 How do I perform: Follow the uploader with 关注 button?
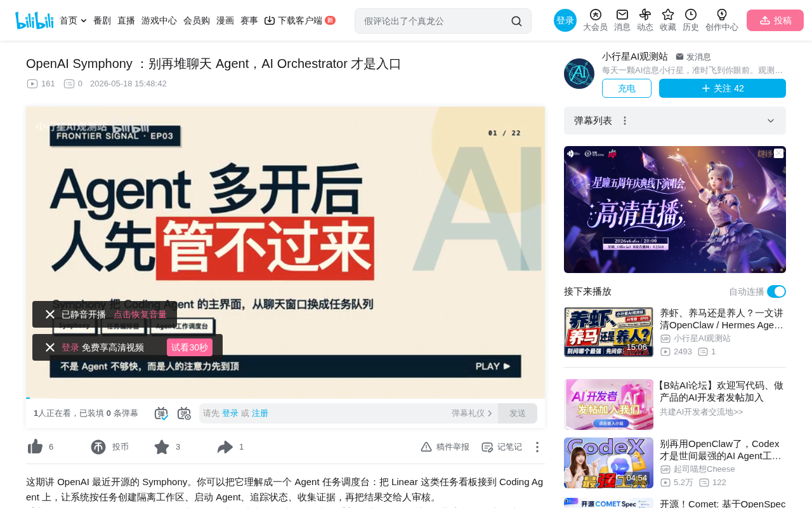[723, 88]
